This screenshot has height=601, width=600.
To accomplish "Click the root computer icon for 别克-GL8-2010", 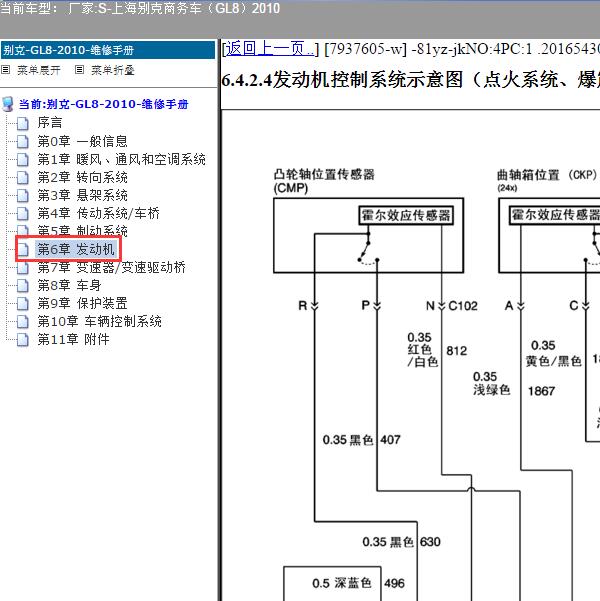I will pos(8,104).
